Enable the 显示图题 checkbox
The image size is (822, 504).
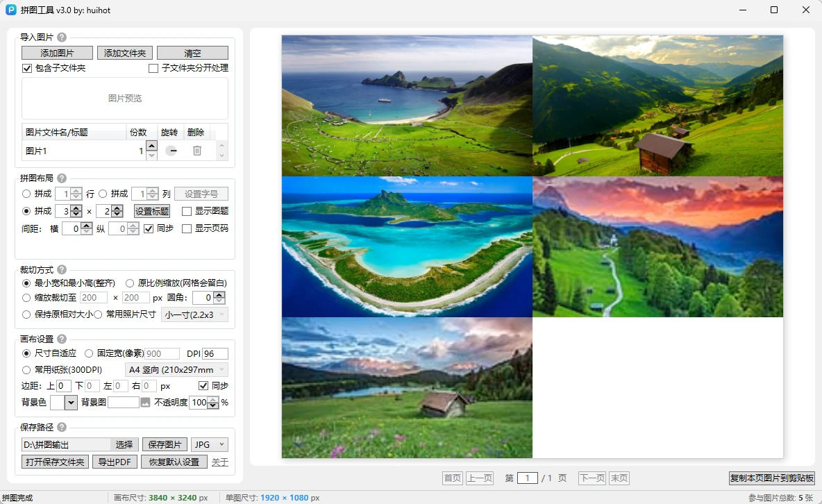point(187,211)
